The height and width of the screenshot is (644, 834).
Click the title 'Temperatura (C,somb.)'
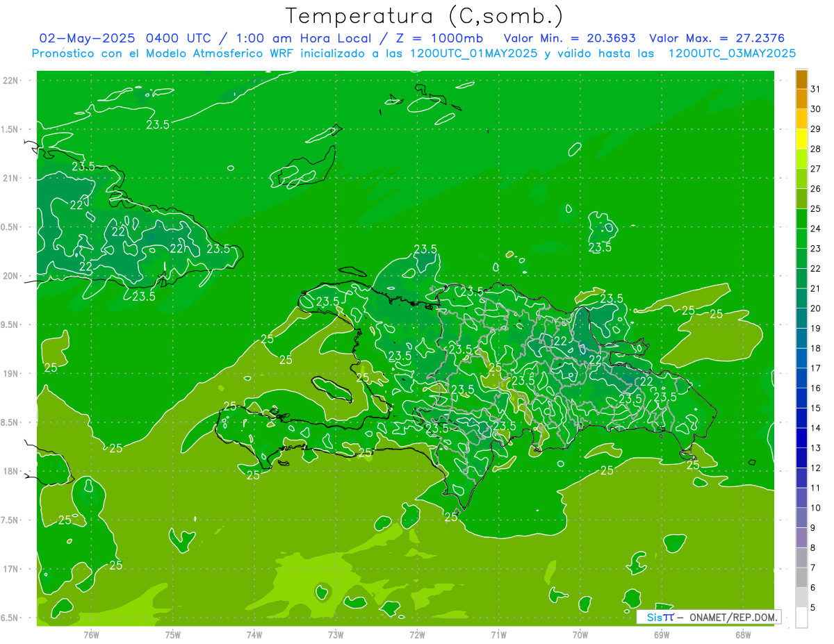point(424,16)
